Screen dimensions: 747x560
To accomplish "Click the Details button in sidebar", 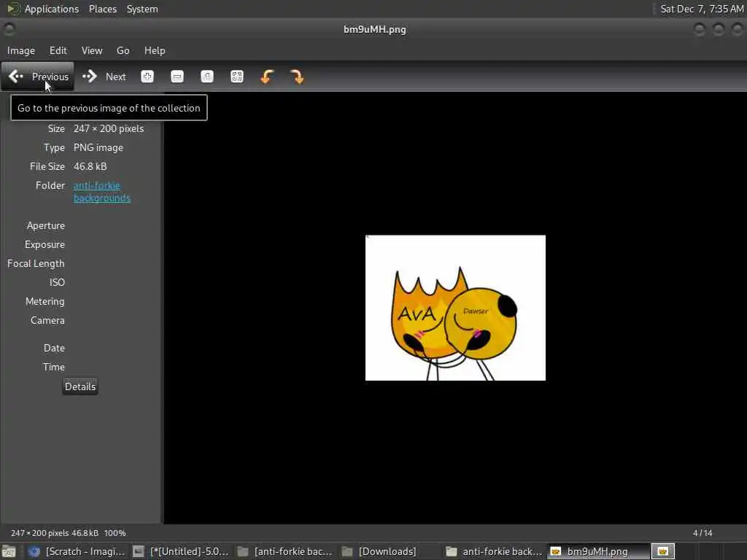I will click(80, 386).
